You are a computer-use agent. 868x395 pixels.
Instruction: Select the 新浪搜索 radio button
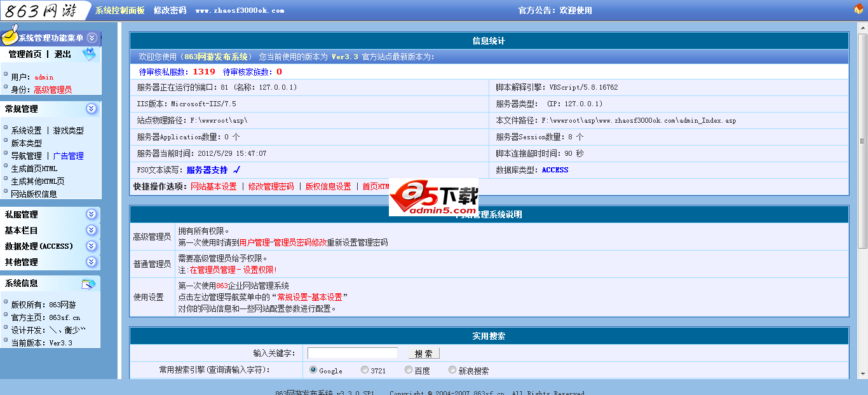452,370
